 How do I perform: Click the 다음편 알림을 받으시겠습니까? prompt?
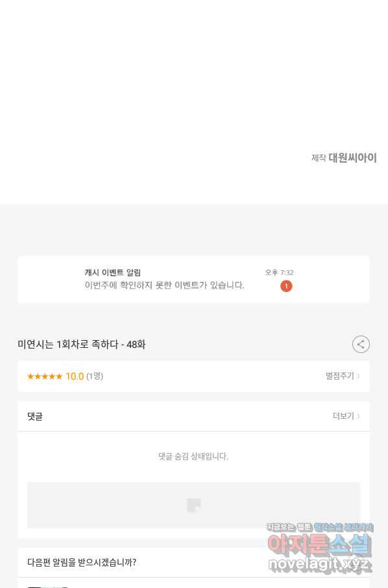tap(82, 563)
